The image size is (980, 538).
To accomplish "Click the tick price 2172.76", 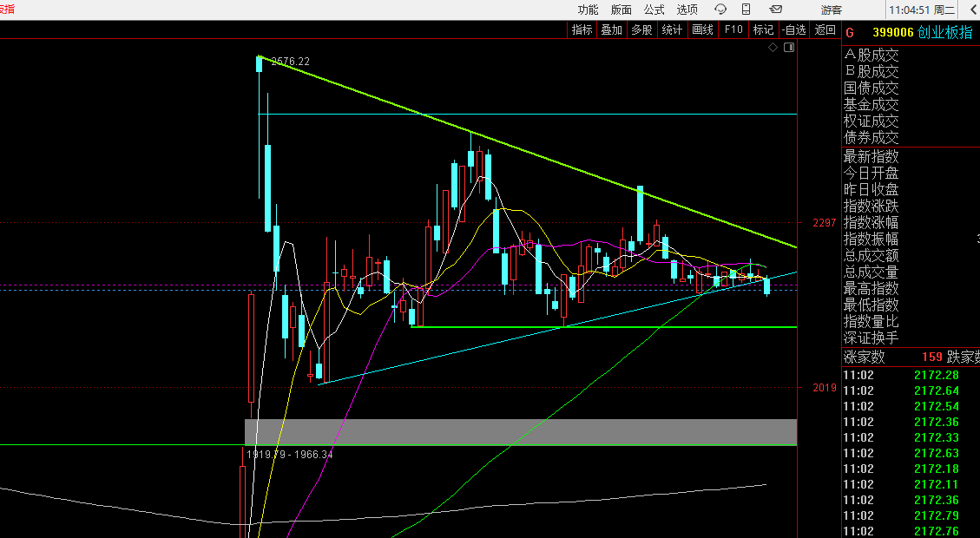I will [937, 531].
